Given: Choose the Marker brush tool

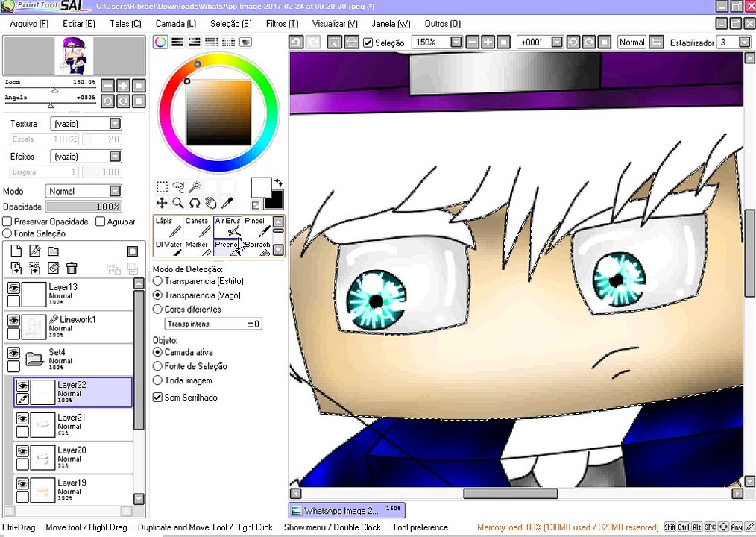Looking at the screenshot, I should pyautogui.click(x=198, y=248).
